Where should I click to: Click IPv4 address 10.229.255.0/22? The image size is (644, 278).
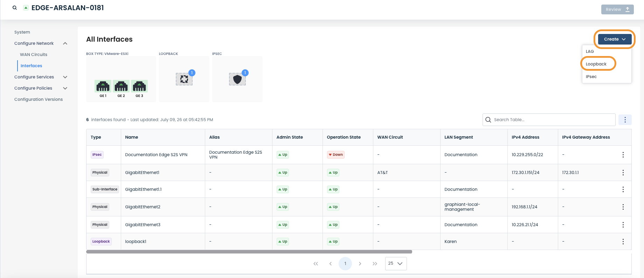[x=527, y=155]
